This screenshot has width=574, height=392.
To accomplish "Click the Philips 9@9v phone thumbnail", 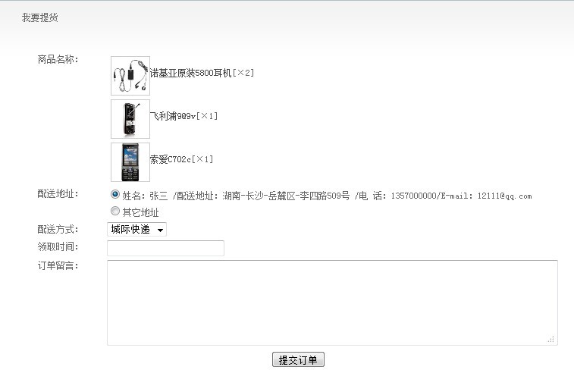I will [x=130, y=119].
